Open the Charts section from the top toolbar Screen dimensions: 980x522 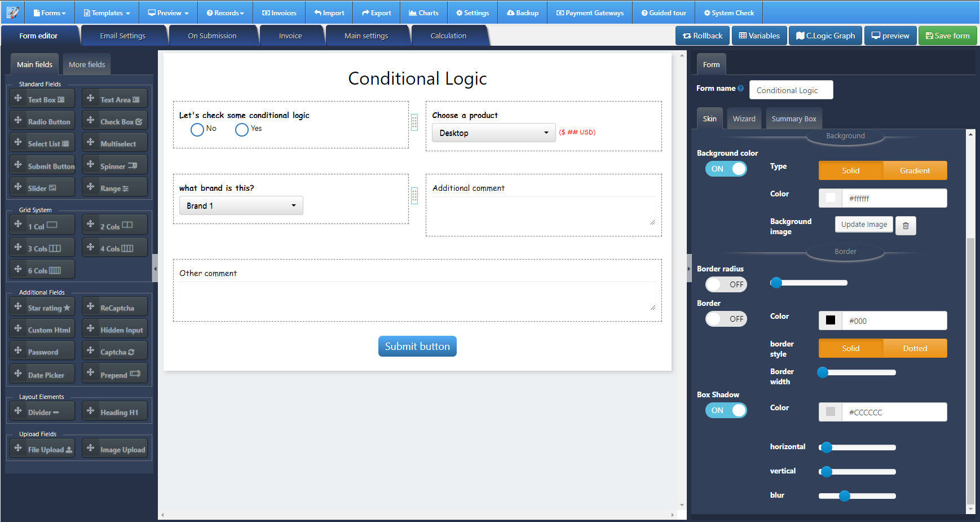[423, 12]
